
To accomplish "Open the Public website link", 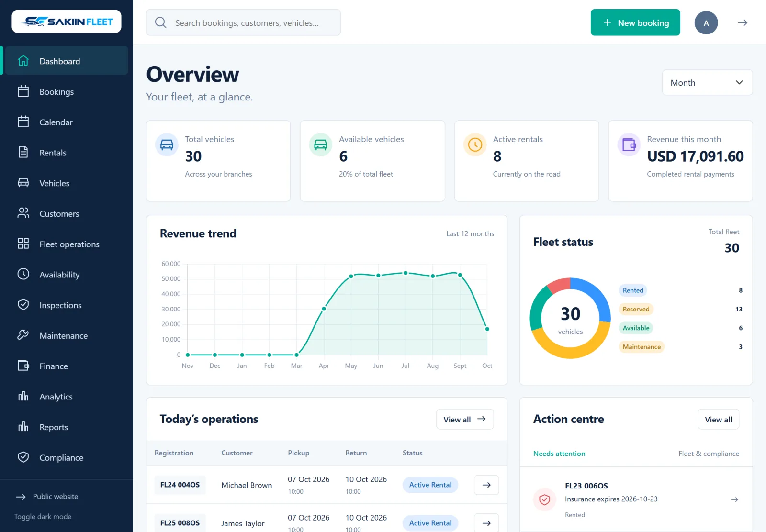I will 47,497.
